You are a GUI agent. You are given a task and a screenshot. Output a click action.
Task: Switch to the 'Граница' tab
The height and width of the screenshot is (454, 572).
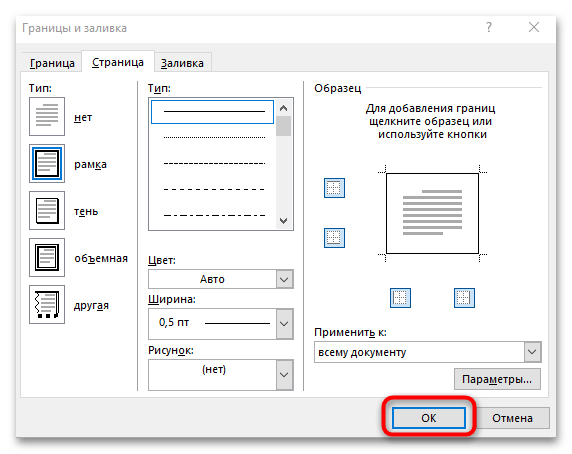[x=52, y=63]
